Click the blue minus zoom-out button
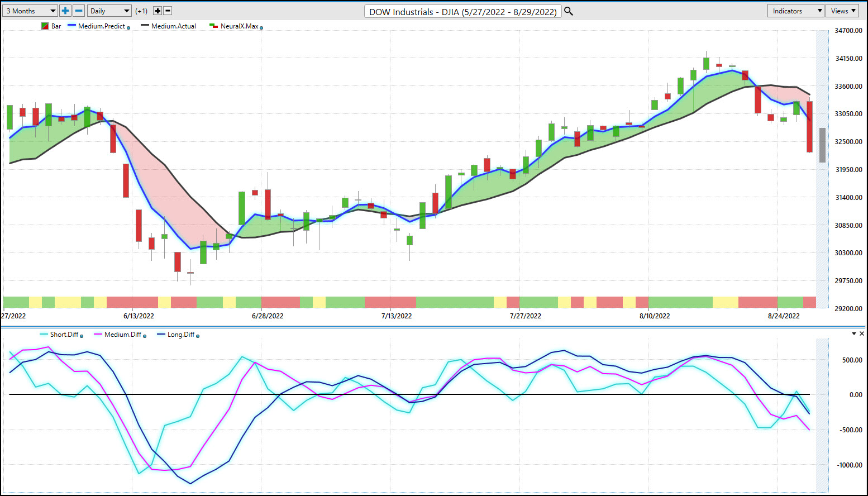This screenshot has width=868, height=496. click(79, 11)
